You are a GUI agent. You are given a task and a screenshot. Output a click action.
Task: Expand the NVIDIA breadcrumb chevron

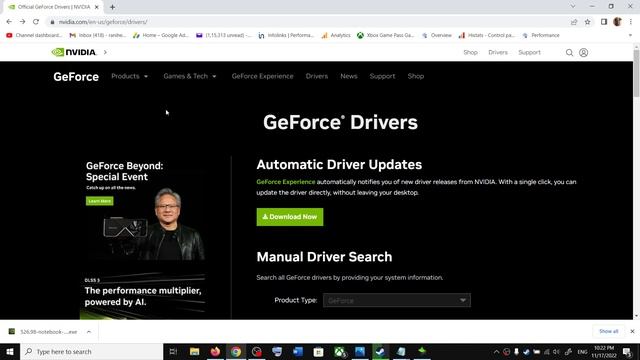(x=105, y=52)
